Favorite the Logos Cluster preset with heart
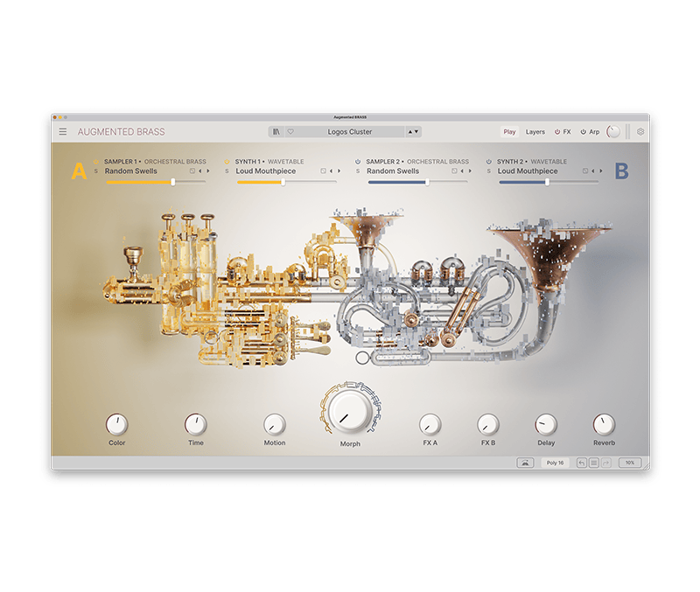Image resolution: width=700 pixels, height=592 pixels. [290, 132]
